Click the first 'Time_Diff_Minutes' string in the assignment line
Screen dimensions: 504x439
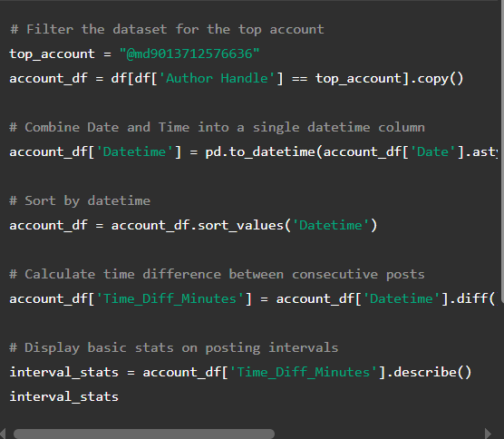point(170,298)
